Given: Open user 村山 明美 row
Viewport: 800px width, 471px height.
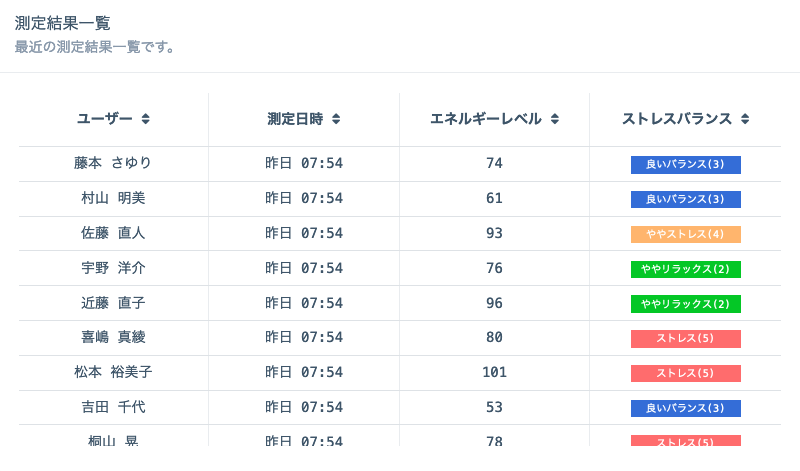Looking at the screenshot, I should click(x=113, y=198).
